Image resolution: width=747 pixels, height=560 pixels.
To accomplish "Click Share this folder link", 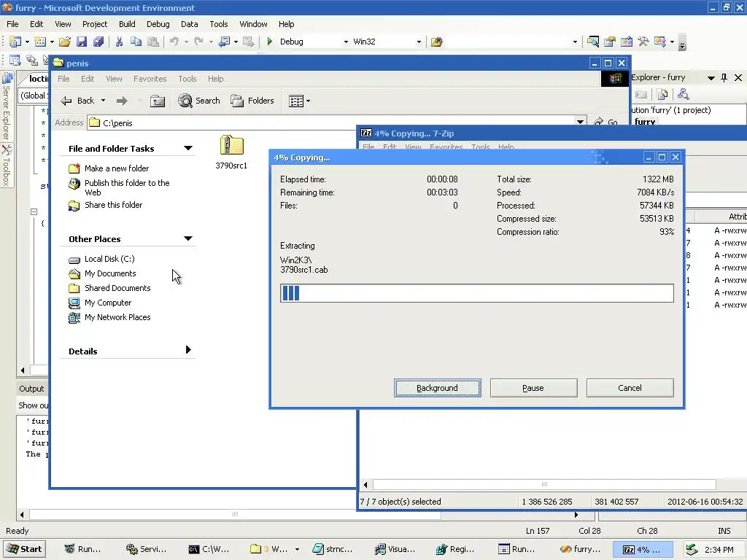I will click(113, 205).
